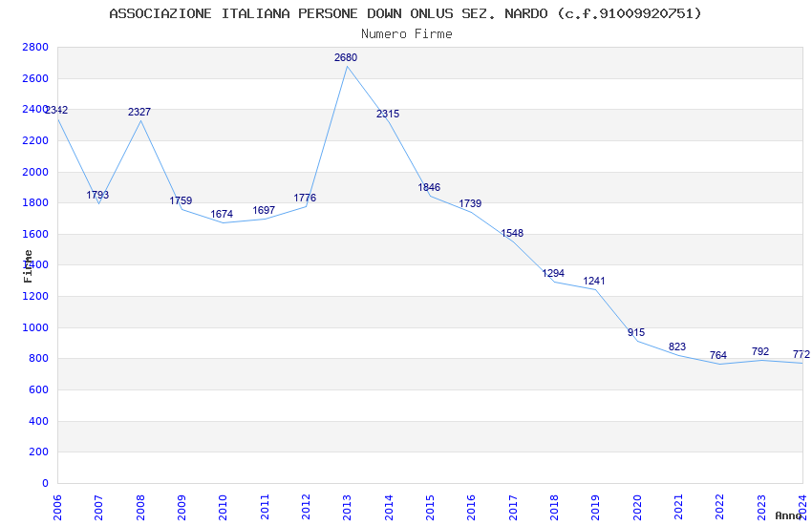Image resolution: width=812 pixels, height=525 pixels.
Task: Click the data label 772
Action: pyautogui.click(x=801, y=354)
